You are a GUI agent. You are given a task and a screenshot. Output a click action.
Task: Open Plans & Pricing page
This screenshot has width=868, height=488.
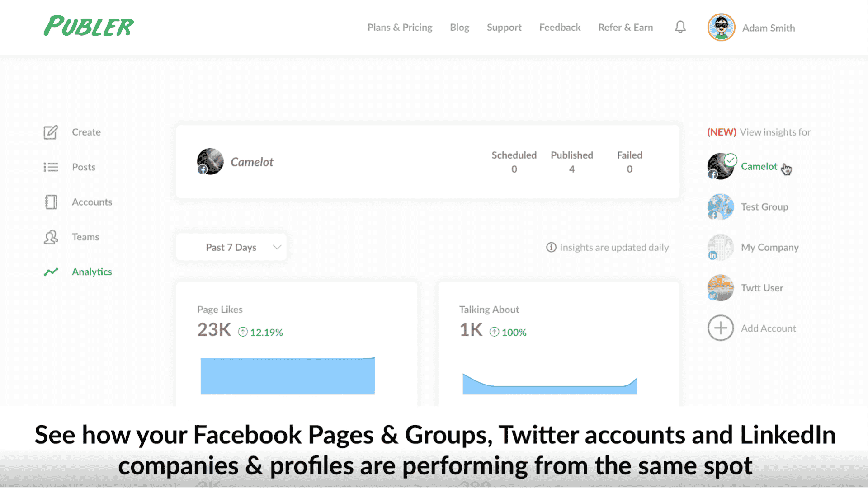click(400, 28)
